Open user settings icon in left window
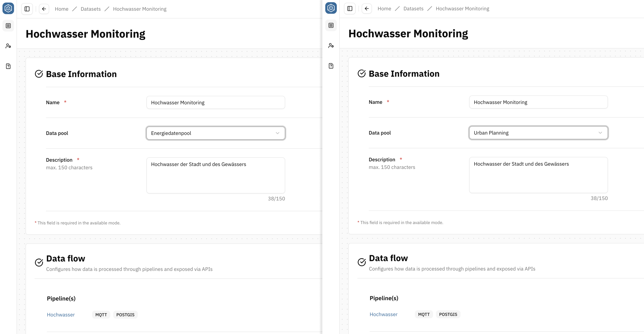The width and height of the screenshot is (644, 334). 8,46
